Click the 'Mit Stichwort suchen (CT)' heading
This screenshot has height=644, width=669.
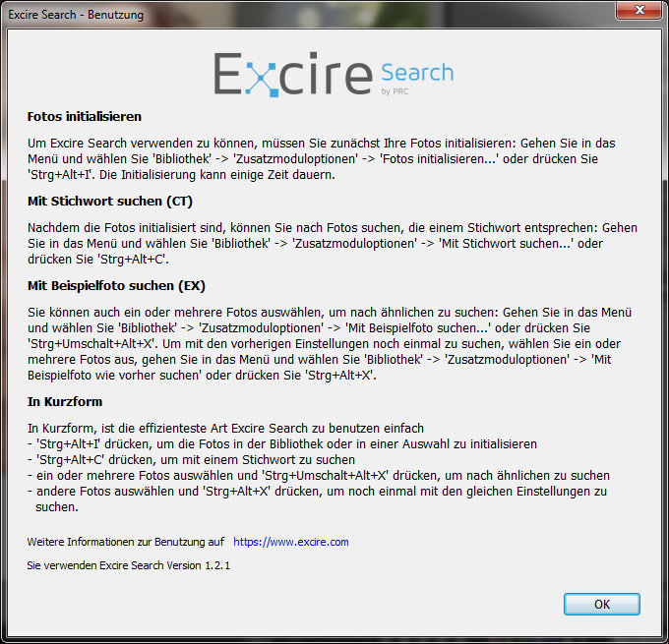click(x=110, y=201)
